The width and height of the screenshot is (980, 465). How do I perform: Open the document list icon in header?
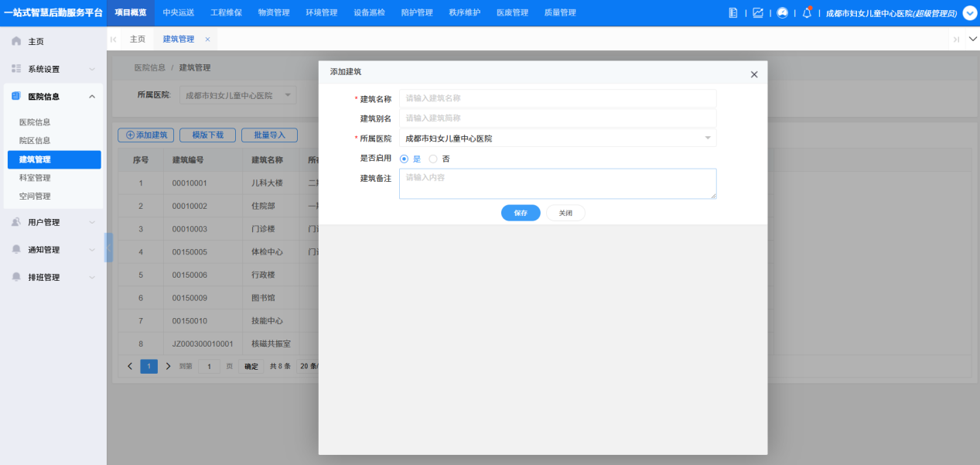pos(733,13)
